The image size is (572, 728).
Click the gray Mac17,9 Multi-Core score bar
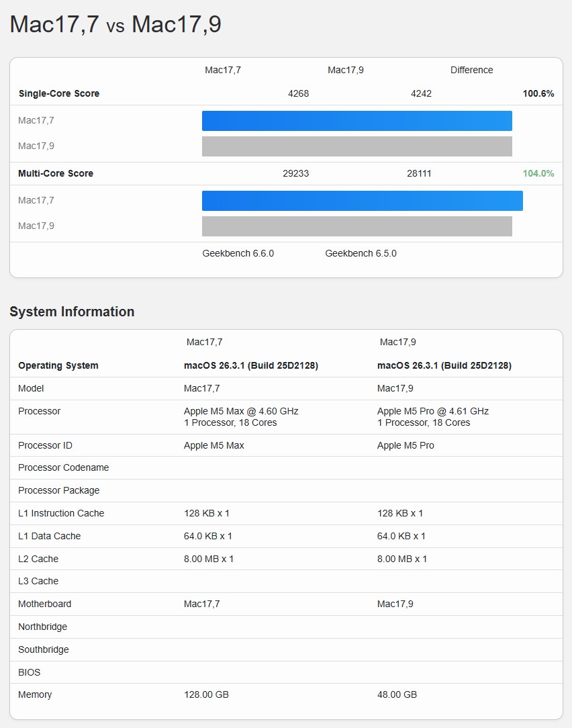click(x=356, y=226)
